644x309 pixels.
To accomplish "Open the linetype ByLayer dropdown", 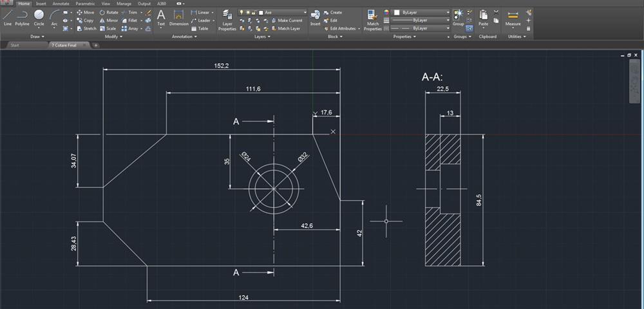I will [x=420, y=28].
